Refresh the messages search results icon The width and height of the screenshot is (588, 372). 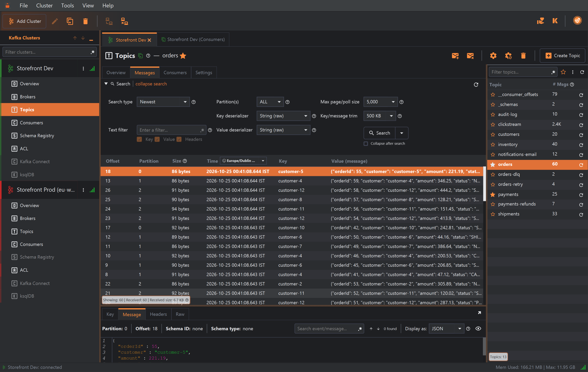tap(476, 85)
